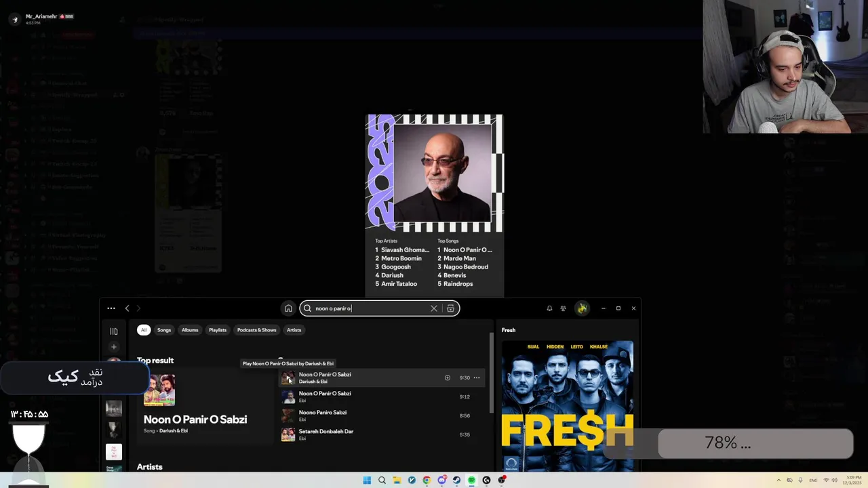Select the Podcasts & Shows filter chip
868x488 pixels.
(x=257, y=330)
